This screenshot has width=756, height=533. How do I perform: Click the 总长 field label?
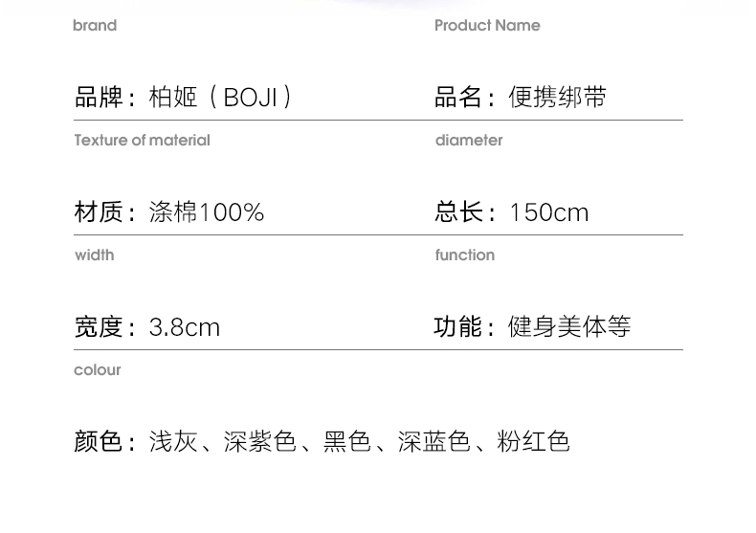458,211
